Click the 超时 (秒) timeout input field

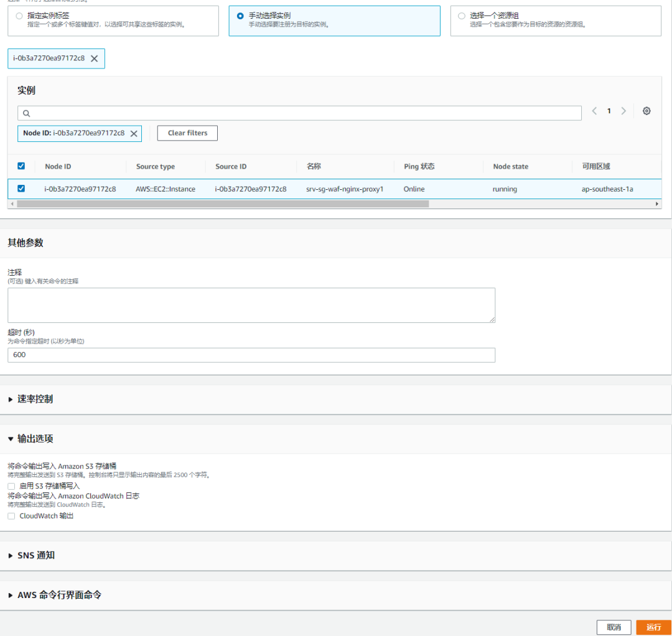[251, 355]
